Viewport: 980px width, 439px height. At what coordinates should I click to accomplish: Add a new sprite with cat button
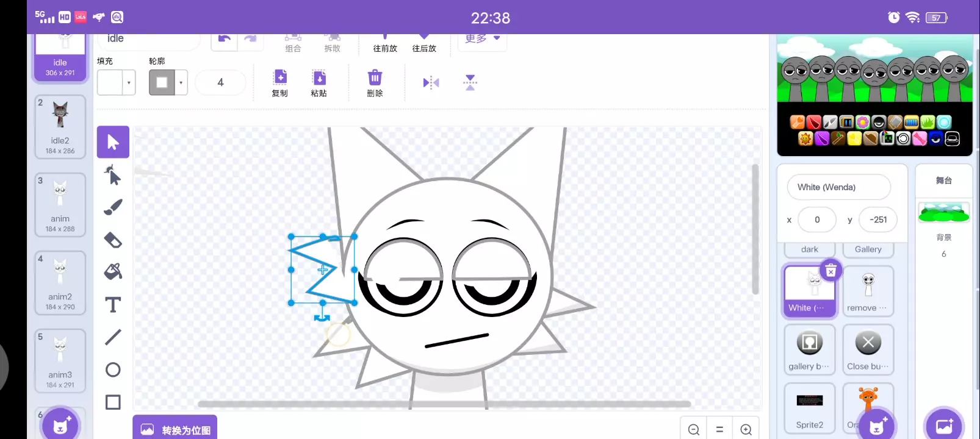point(877,425)
